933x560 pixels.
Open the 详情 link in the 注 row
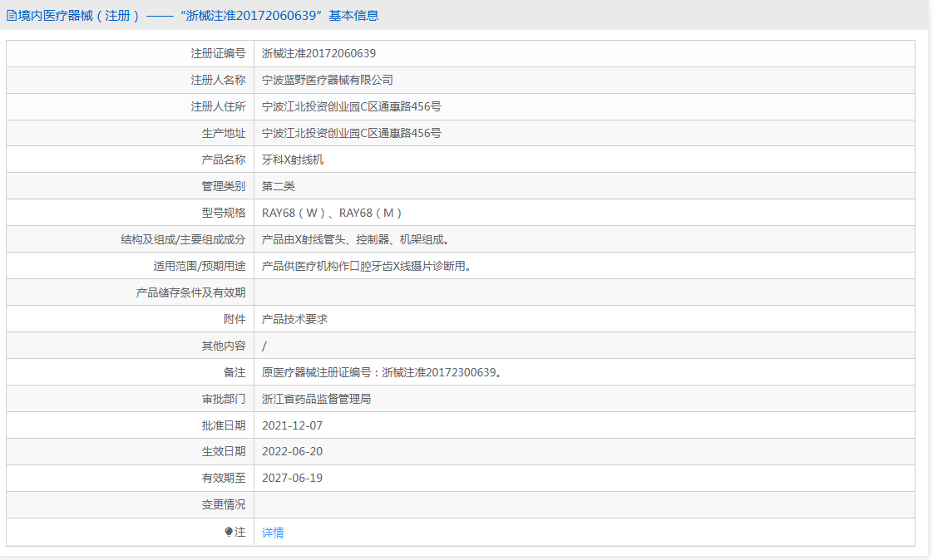(273, 533)
